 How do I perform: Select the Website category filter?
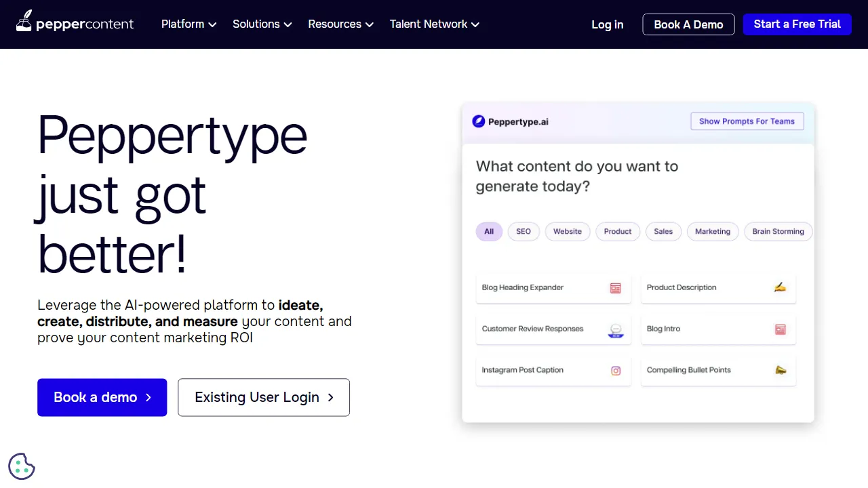568,232
